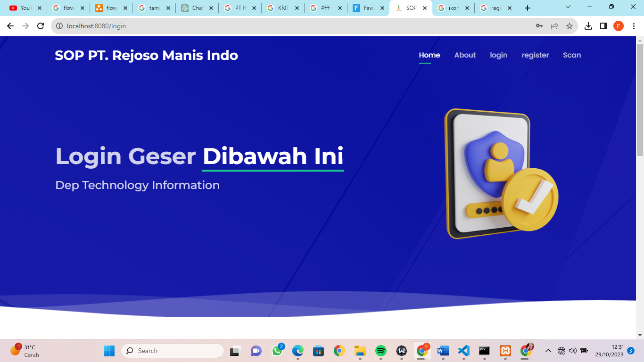Switch to the ChatGPT tab
The image size is (644, 362).
[x=197, y=8]
